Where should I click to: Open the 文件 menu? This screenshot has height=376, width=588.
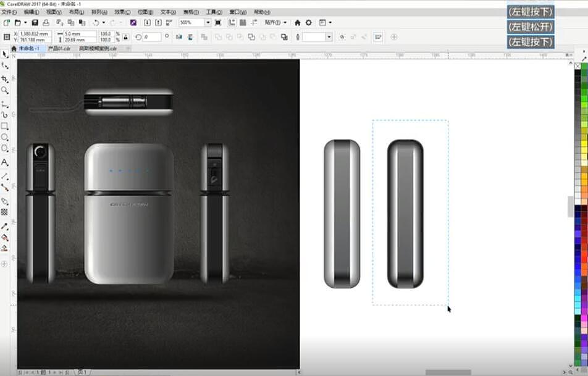coord(9,12)
